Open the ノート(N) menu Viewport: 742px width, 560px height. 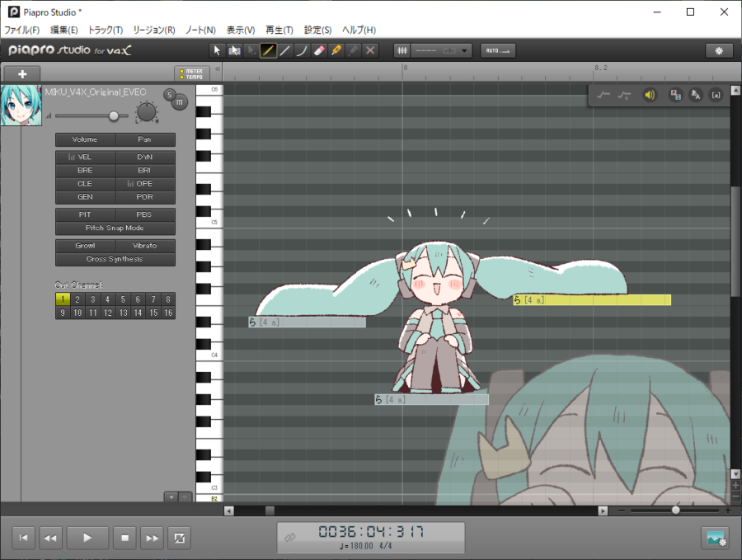200,30
